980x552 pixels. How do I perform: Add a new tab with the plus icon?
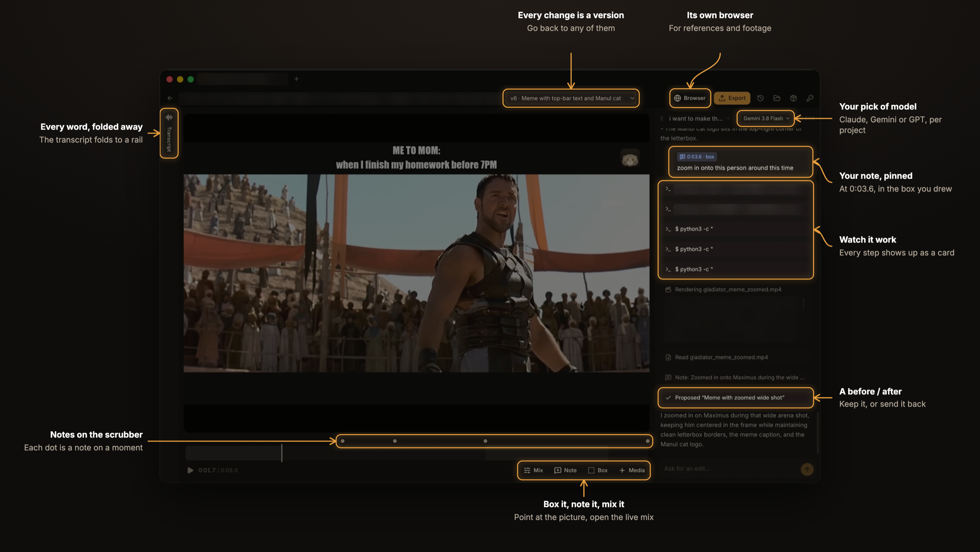tap(296, 79)
